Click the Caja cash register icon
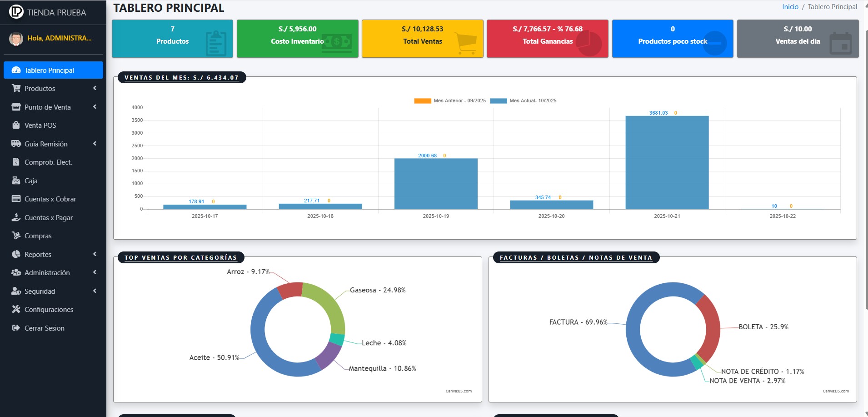868x417 pixels. tap(16, 181)
